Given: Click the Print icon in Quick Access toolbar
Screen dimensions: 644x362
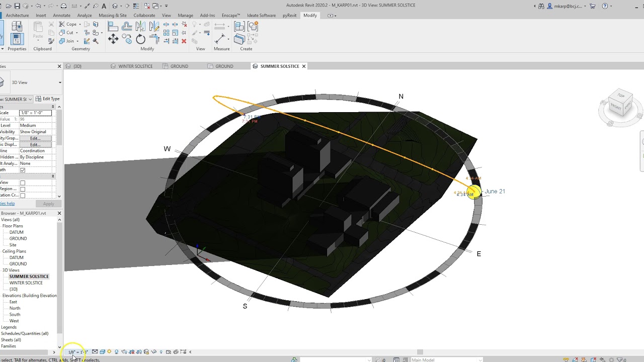Looking at the screenshot, I should point(63,6).
